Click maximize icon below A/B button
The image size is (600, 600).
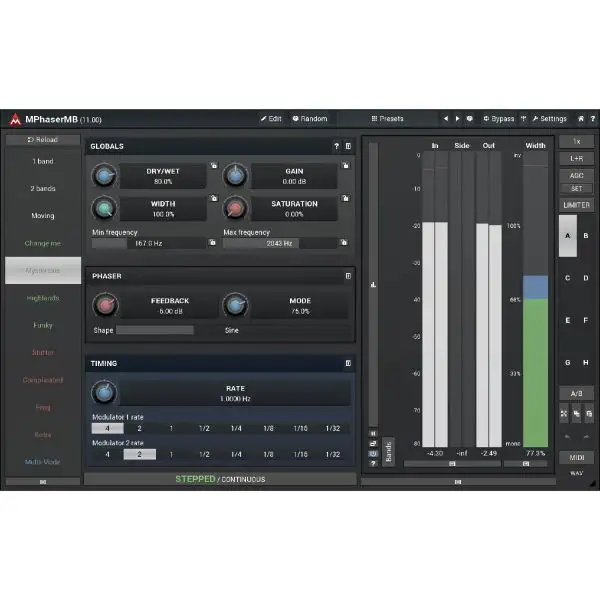564,414
